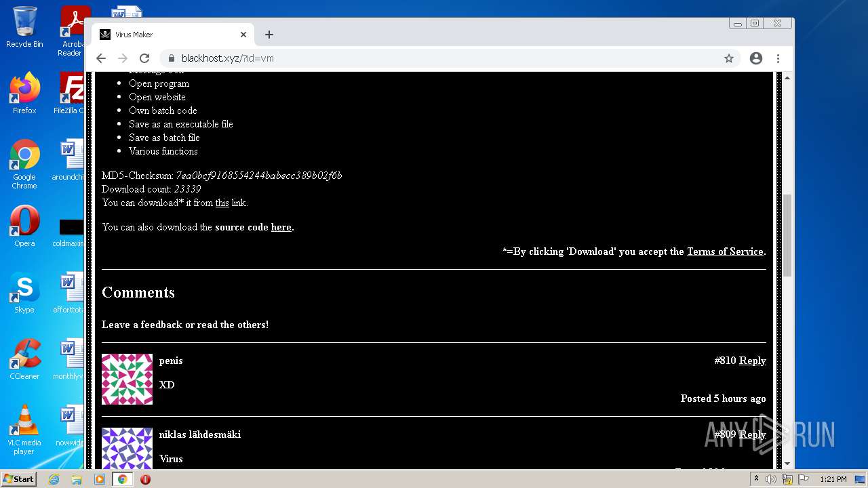Open Action Center flag tray icon

coord(804,479)
